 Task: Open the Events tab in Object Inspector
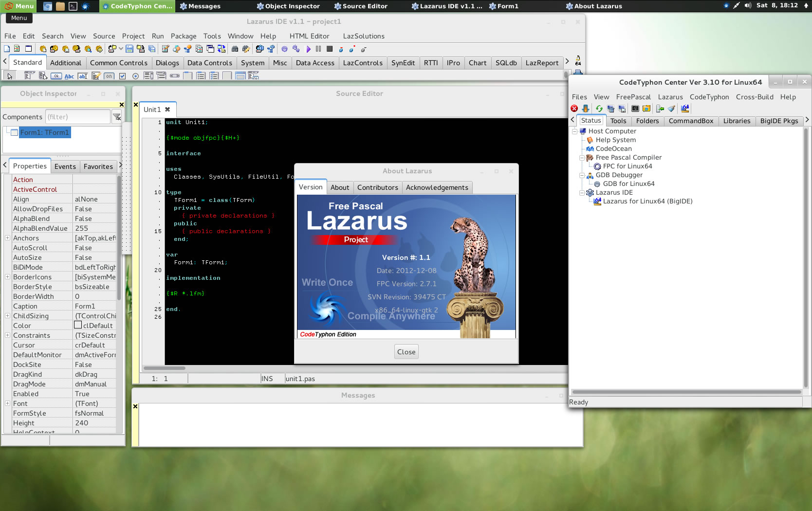coord(65,166)
